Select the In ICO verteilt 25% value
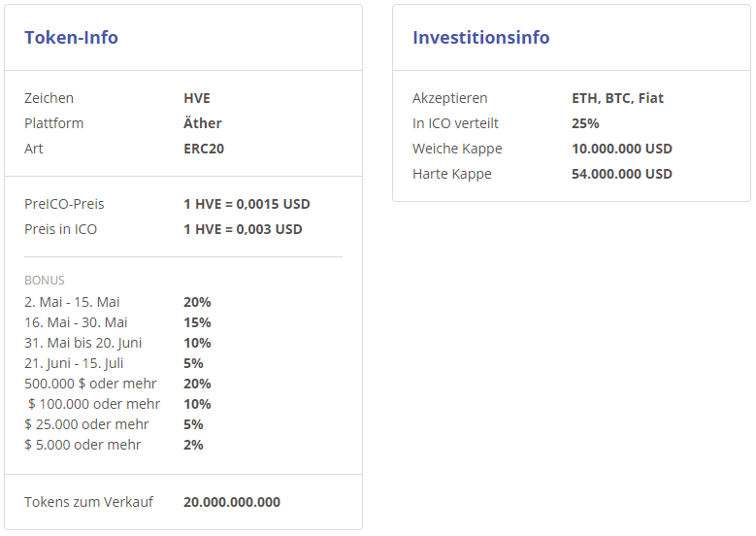 [585, 123]
